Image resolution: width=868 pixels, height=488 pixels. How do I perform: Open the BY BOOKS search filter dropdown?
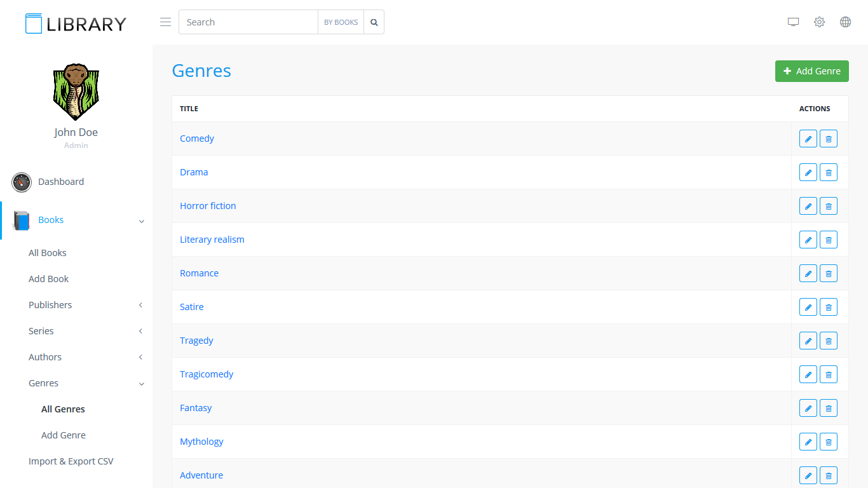click(x=341, y=22)
